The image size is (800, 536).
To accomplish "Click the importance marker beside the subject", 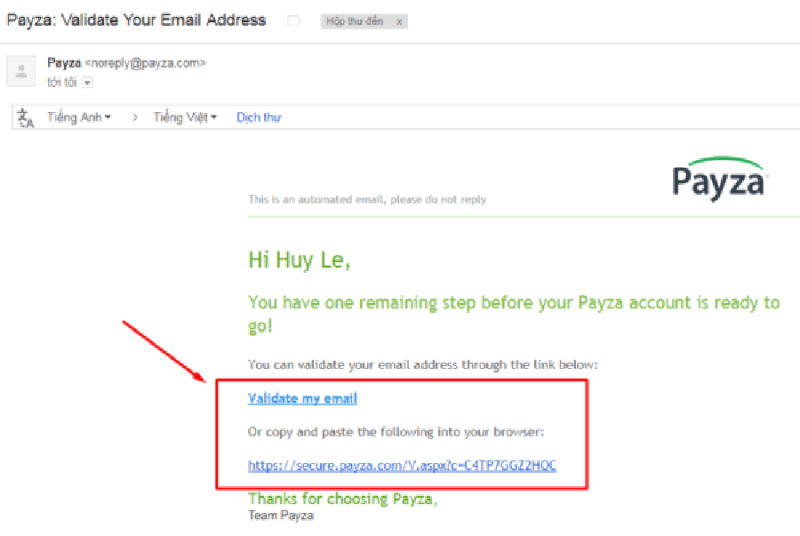I will [293, 21].
